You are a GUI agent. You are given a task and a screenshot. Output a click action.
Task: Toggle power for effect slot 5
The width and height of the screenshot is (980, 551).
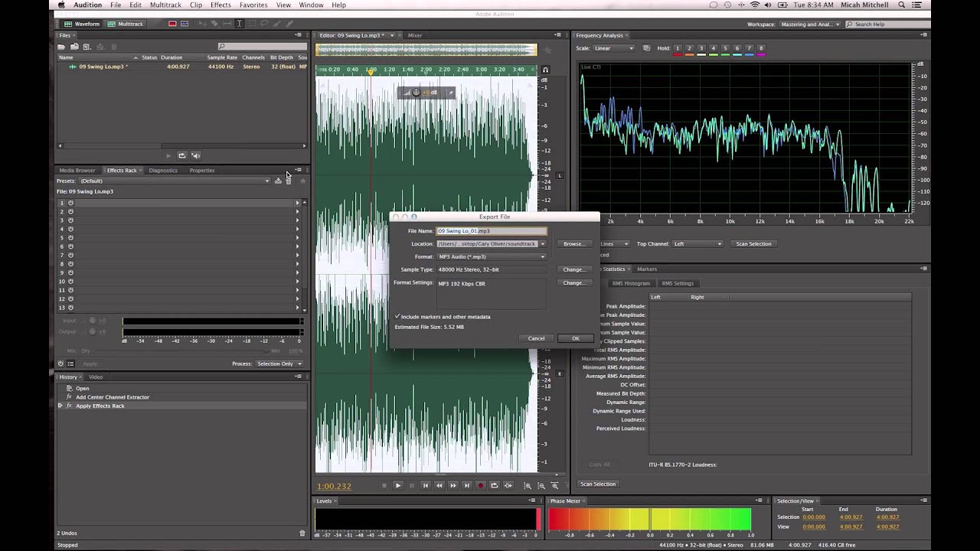tap(70, 237)
